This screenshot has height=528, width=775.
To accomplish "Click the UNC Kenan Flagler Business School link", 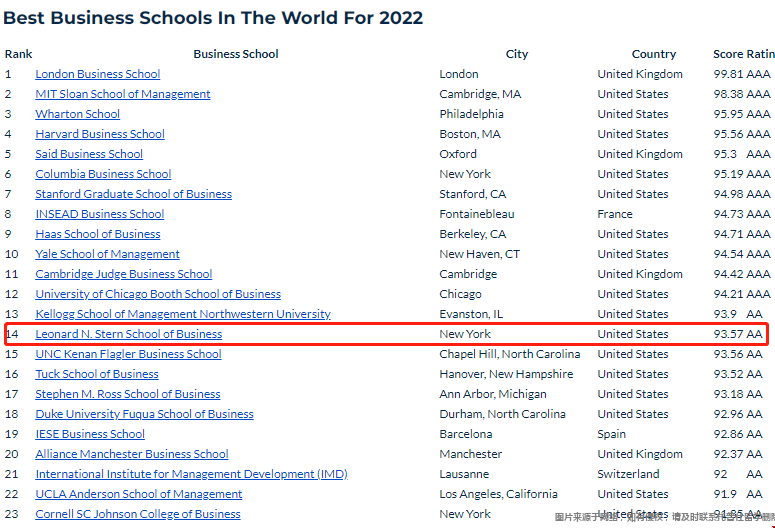I will pyautogui.click(x=128, y=354).
